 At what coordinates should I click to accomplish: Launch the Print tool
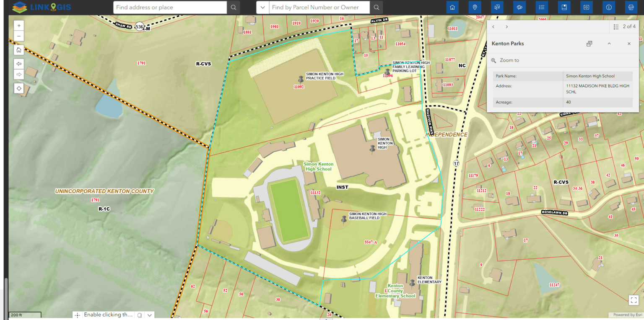[x=631, y=7]
